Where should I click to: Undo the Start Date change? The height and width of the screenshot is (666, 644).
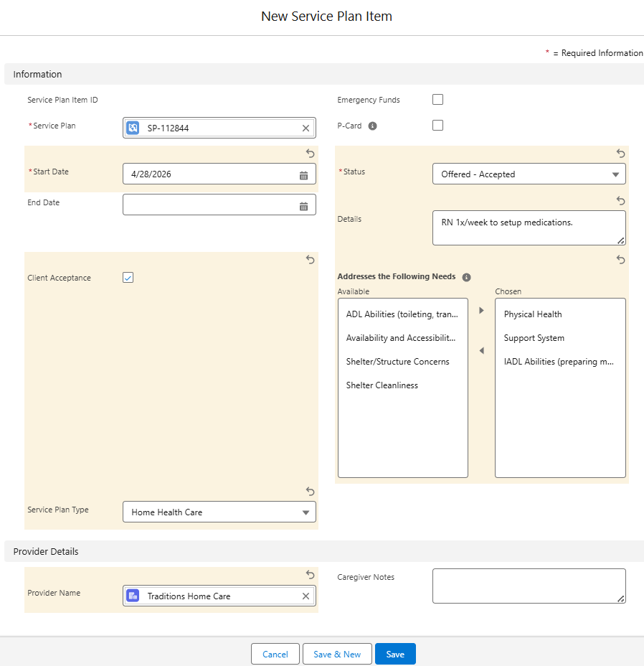coord(311,154)
